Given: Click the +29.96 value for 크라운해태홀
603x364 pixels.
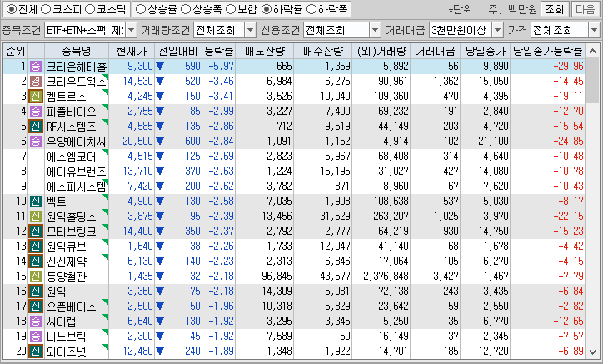Looking at the screenshot, I should point(568,66).
